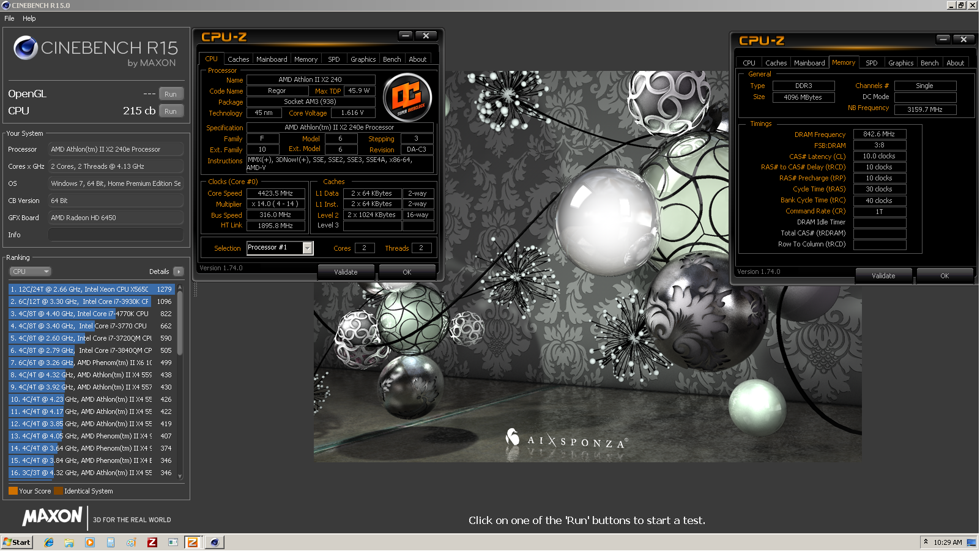Switch to SPD tab in left CPU-Z
This screenshot has width=980, height=554.
pyautogui.click(x=334, y=59)
